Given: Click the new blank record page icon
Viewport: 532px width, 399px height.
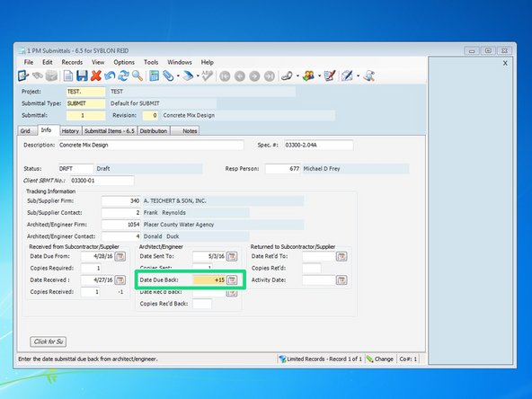Looking at the screenshot, I should 68,75.
